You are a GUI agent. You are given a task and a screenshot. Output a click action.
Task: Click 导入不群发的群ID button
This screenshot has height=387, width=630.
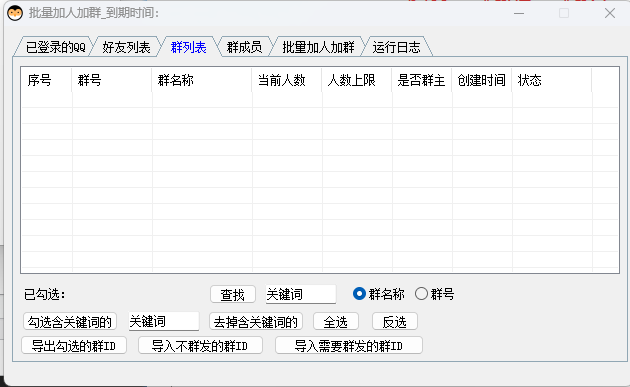(200, 345)
